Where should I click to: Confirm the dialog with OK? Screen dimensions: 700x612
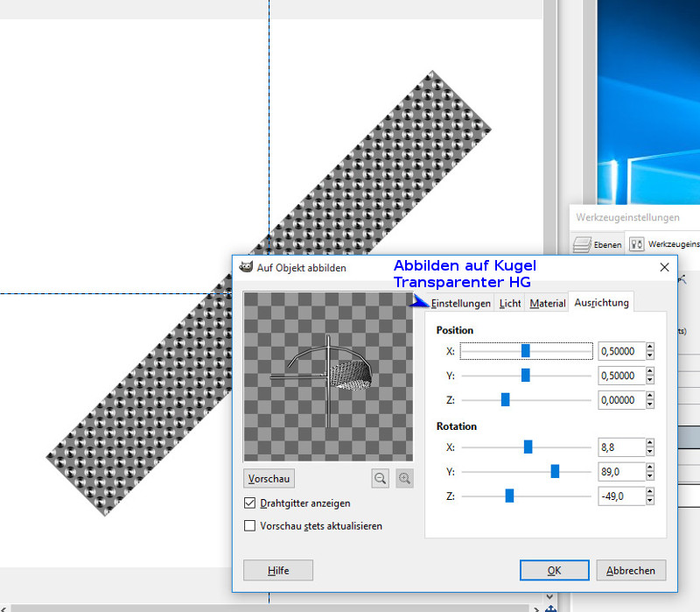click(x=554, y=570)
